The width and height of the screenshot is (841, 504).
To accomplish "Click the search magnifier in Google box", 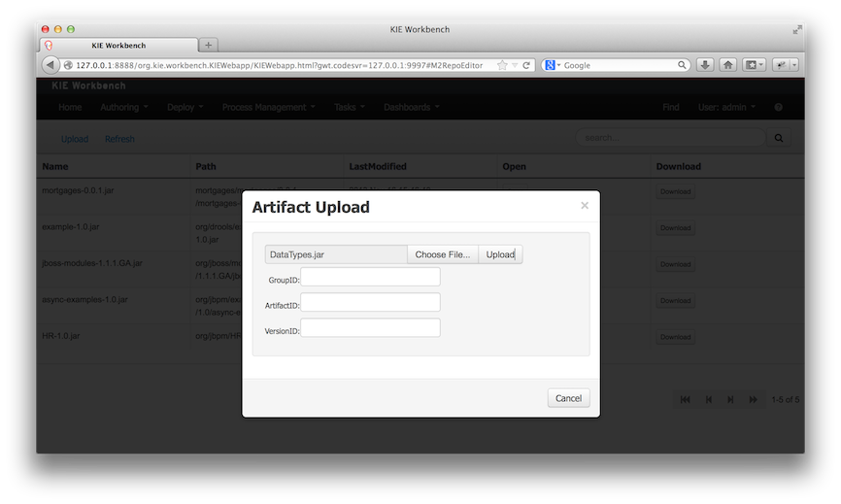I will (683, 65).
